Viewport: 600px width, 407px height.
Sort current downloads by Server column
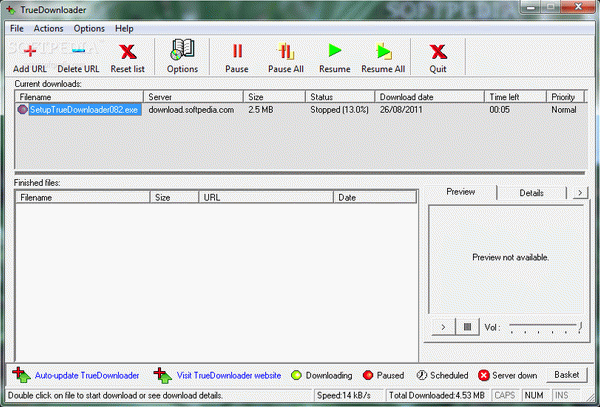click(x=193, y=97)
